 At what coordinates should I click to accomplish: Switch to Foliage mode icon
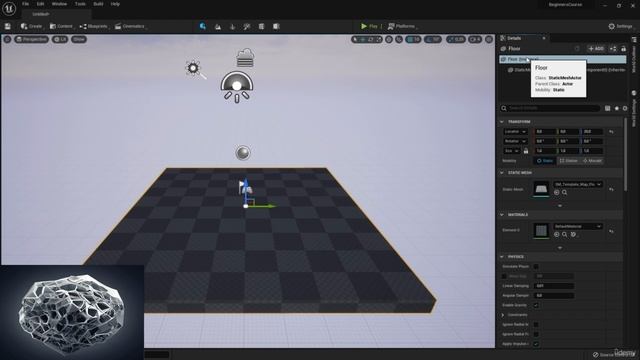(x=233, y=27)
